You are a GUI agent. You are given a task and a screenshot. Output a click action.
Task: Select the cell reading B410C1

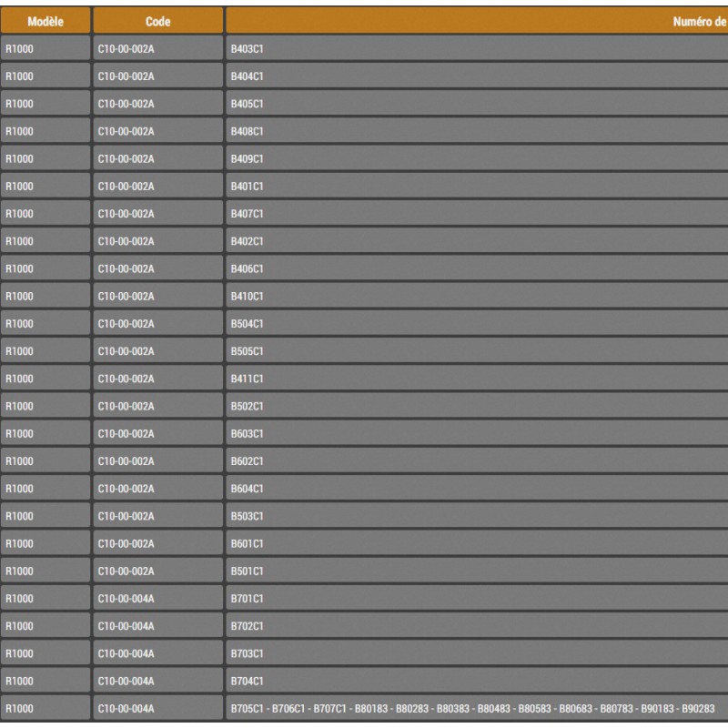[x=477, y=295]
